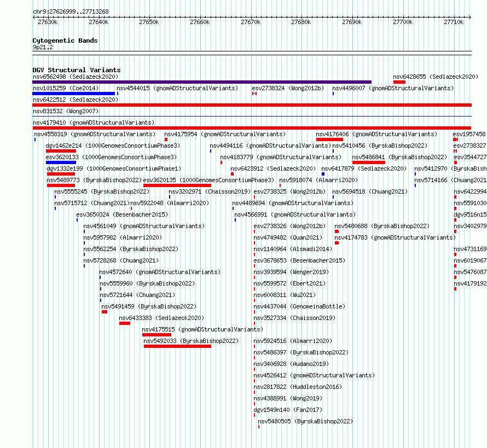Click the red nsv4176406 variant bar

click(x=329, y=139)
